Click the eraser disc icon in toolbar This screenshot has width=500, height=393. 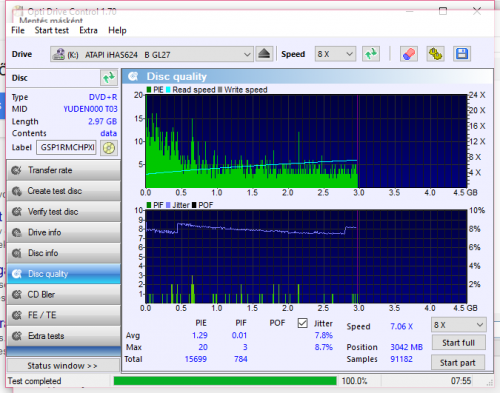(x=409, y=54)
